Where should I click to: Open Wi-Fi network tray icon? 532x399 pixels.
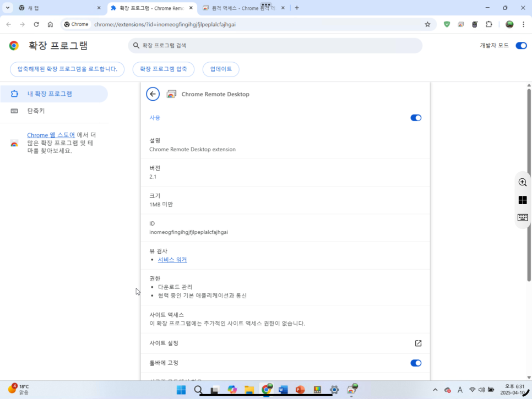(472, 390)
